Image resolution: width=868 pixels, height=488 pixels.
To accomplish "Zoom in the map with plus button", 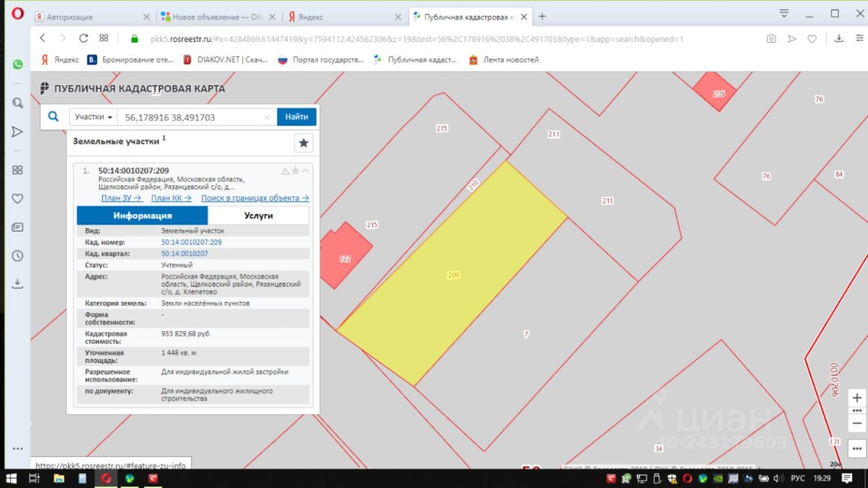I will (x=857, y=398).
